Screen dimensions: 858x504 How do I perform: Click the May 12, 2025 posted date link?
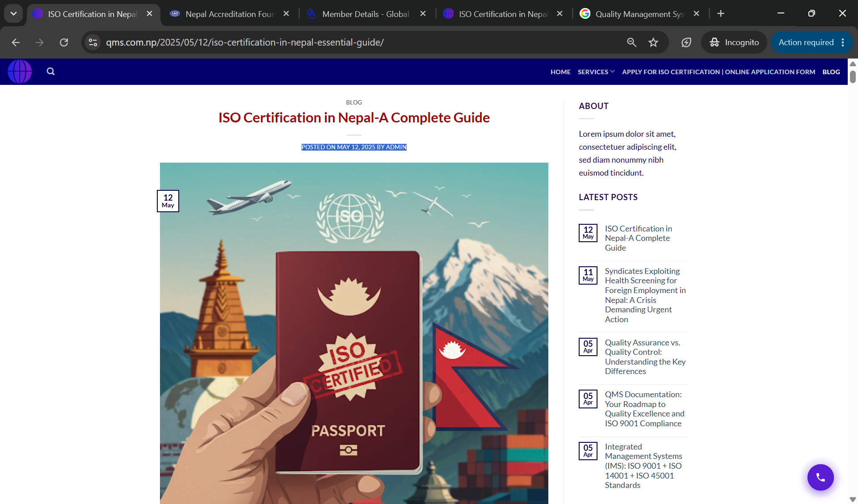[x=356, y=147]
